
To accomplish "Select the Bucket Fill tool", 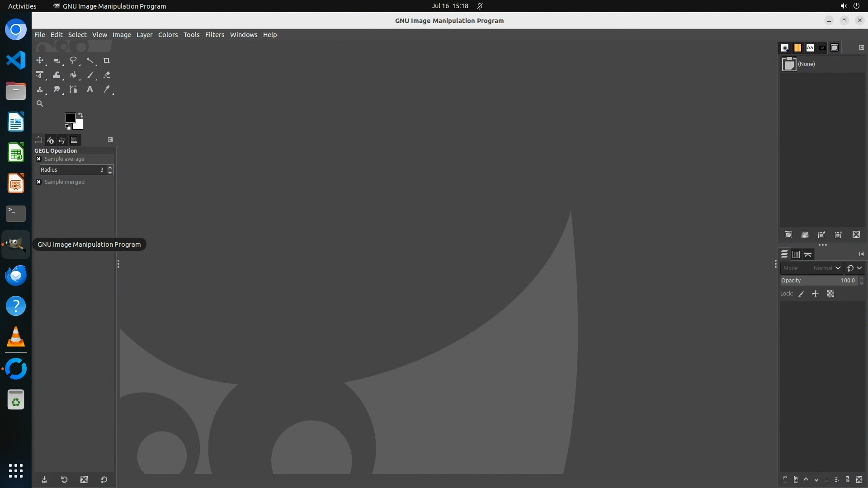I will [73, 75].
